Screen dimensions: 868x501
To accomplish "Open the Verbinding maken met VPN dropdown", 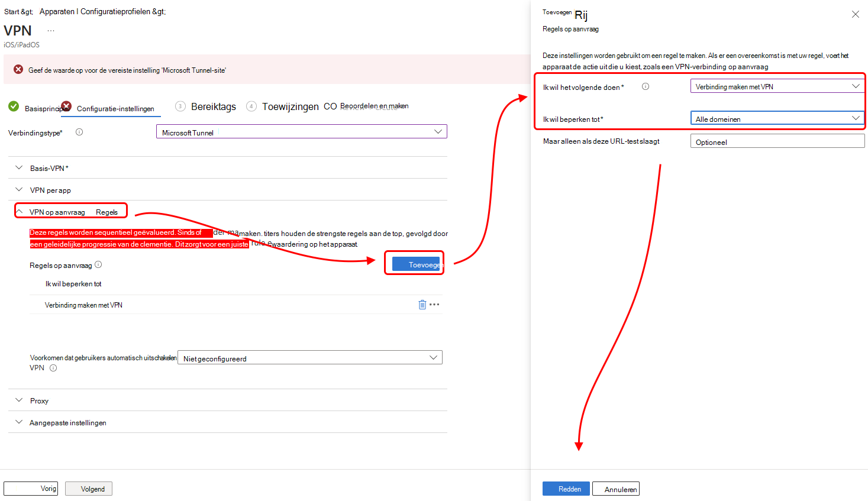I will 777,86.
